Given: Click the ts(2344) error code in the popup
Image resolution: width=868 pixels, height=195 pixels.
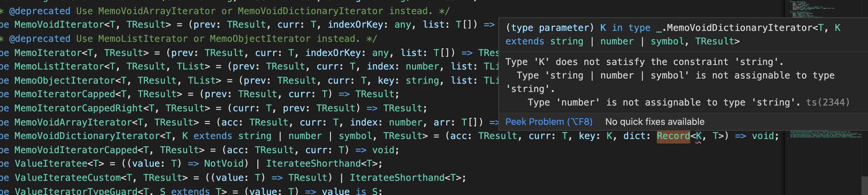Looking at the screenshot, I should point(828,102).
